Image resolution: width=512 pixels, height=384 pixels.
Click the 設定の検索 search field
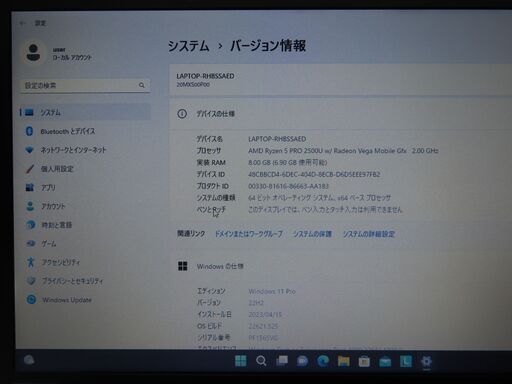(x=85, y=86)
